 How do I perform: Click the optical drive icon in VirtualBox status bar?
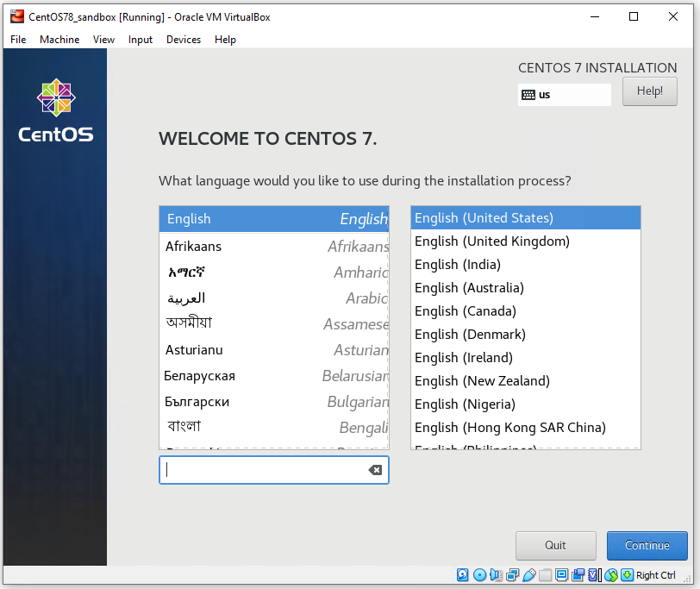[479, 574]
